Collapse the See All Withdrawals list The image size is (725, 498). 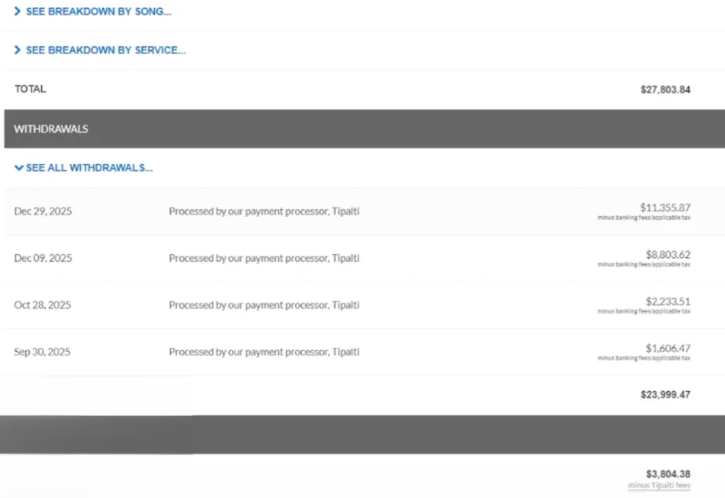click(84, 167)
